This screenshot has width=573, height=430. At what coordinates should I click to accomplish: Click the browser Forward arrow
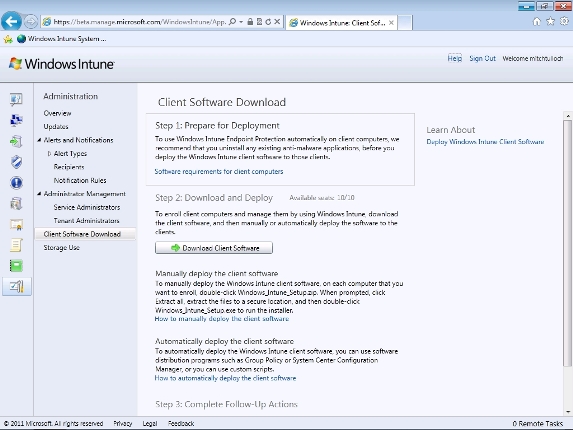coord(31,22)
